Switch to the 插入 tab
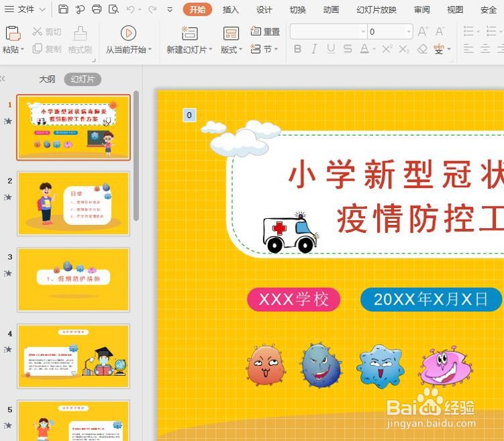Screen dimensions: 504x441 (231, 9)
